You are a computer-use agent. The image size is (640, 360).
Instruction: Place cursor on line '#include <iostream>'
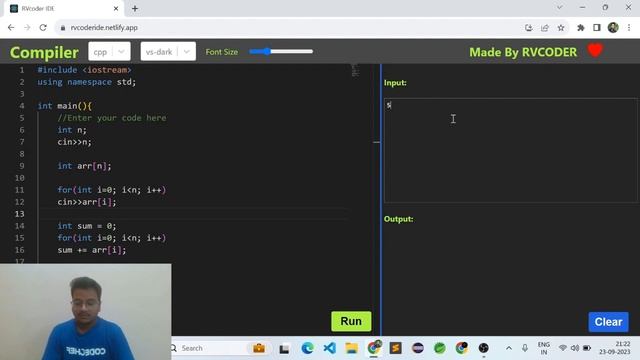coord(84,70)
